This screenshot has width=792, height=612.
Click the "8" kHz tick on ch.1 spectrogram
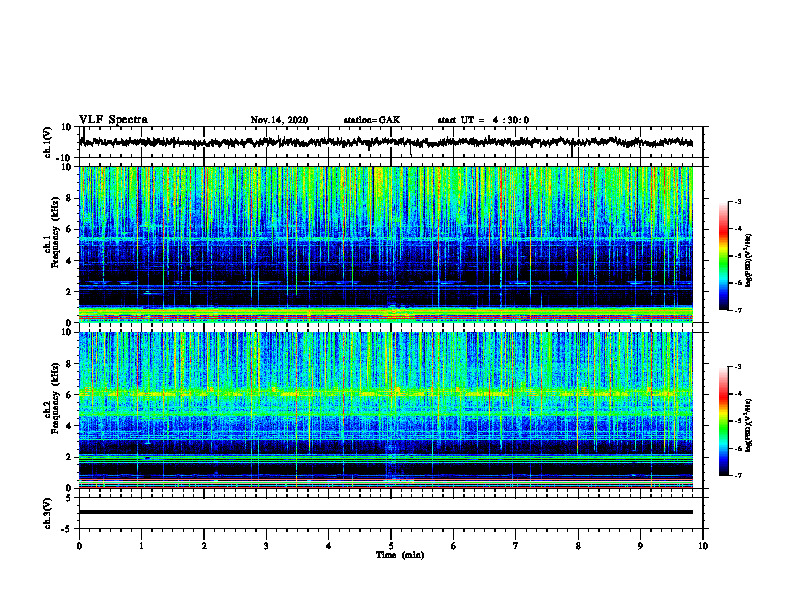(69, 198)
